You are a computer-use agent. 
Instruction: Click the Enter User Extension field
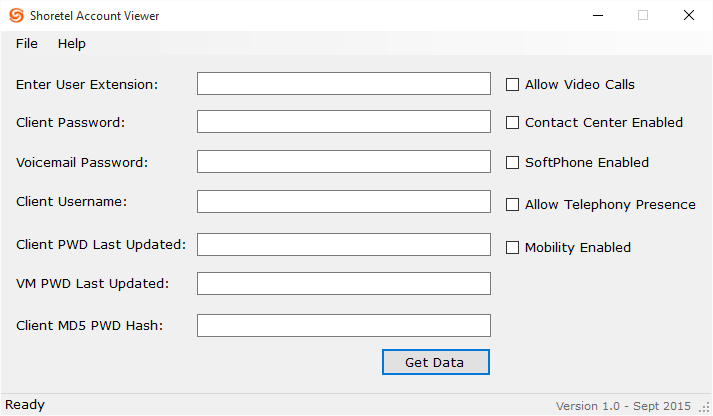(x=343, y=84)
